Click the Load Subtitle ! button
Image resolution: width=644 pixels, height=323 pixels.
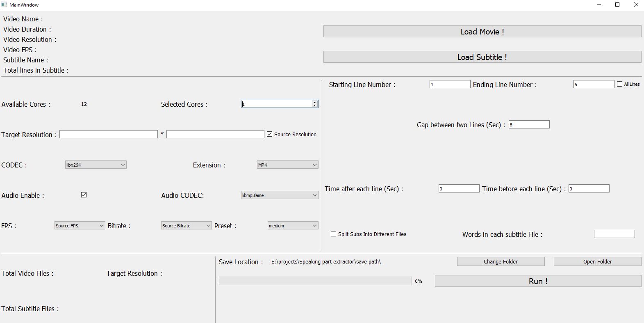(x=482, y=57)
